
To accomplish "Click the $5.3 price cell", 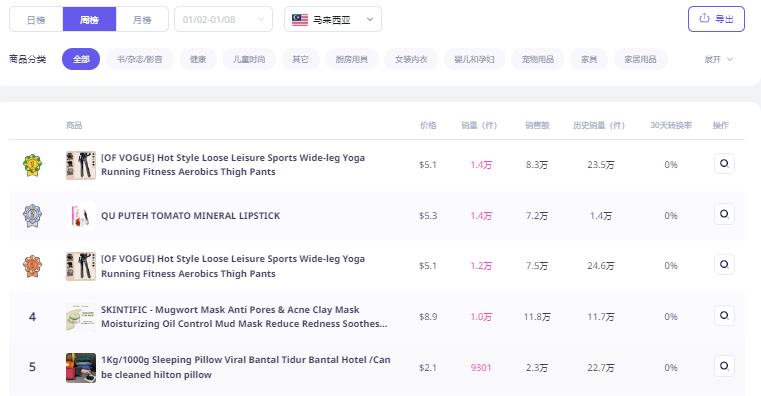I will 428,215.
